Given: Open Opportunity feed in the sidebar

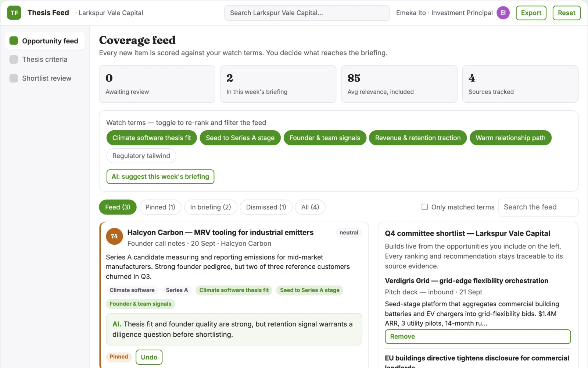Looking at the screenshot, I should (45, 41).
